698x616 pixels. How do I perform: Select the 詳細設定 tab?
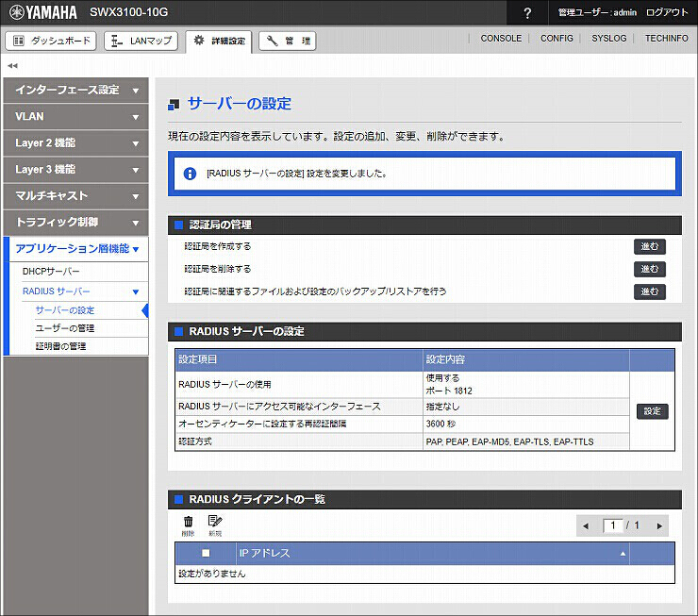[x=219, y=41]
